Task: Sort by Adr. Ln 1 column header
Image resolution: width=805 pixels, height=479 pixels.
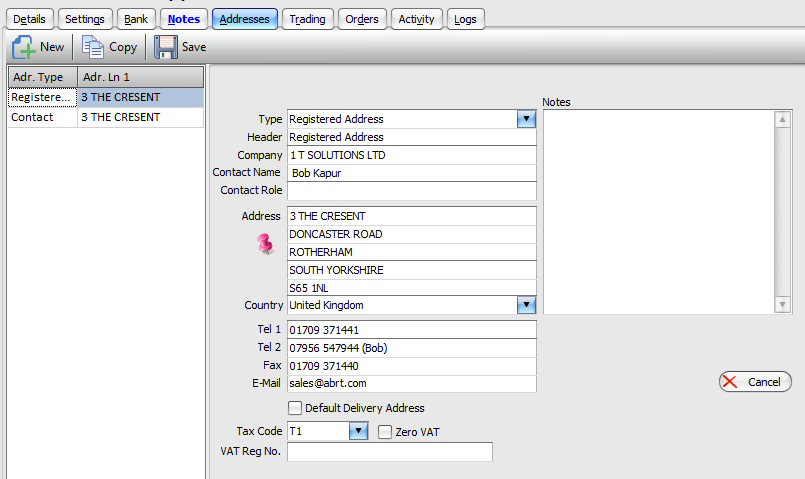Action: click(x=141, y=77)
